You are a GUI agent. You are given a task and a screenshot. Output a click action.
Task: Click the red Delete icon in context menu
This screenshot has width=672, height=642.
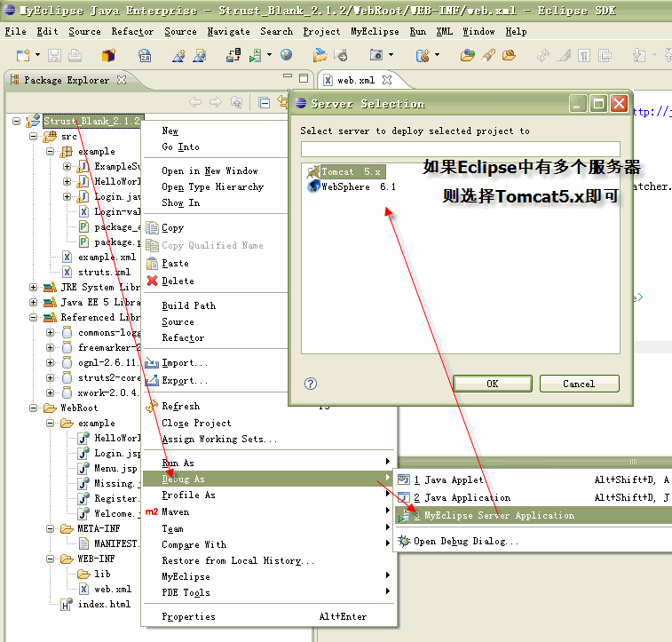coord(152,281)
